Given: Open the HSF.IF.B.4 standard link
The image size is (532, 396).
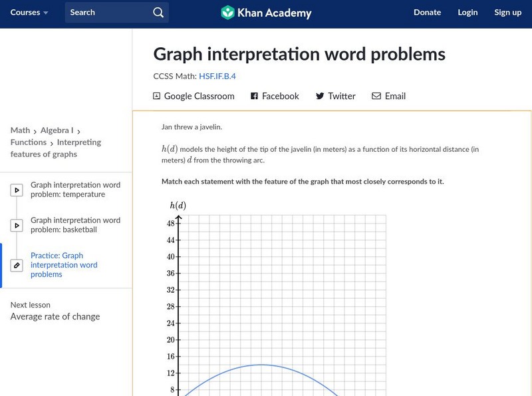Looking at the screenshot, I should tap(217, 76).
